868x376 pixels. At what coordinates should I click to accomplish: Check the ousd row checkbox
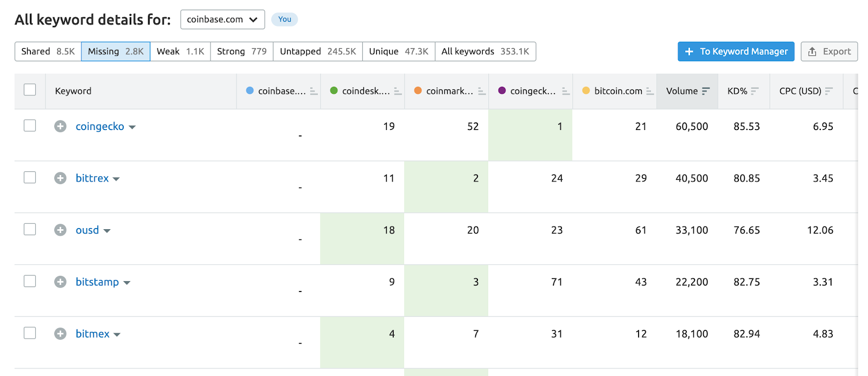[x=30, y=229]
